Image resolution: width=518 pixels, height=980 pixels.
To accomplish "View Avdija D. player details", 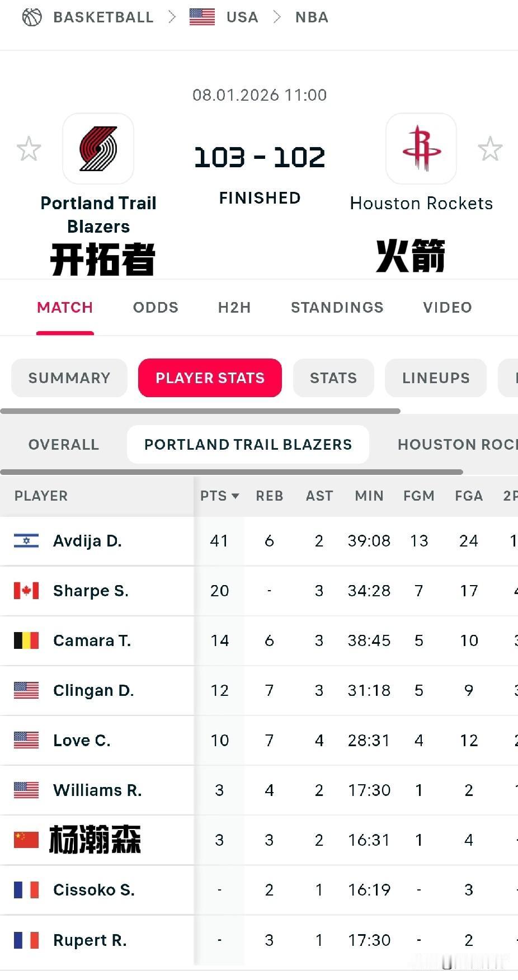I will coord(87,540).
